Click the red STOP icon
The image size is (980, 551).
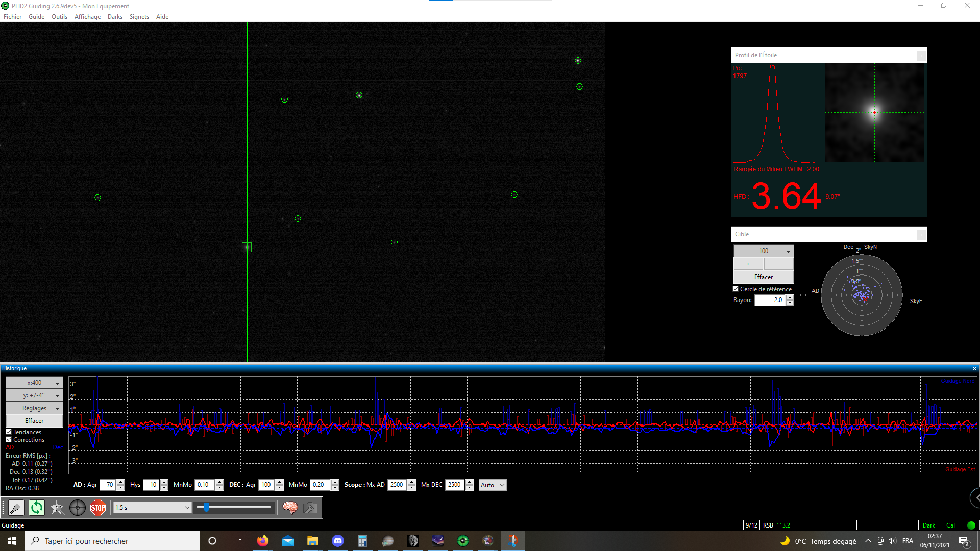(98, 508)
